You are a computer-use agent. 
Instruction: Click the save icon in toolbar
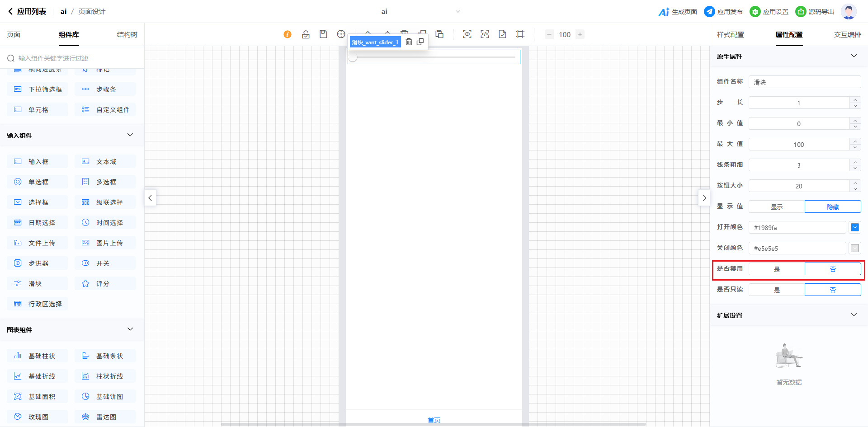point(323,34)
